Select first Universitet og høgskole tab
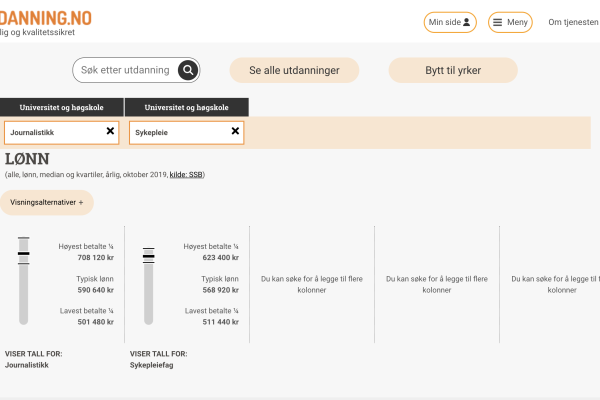Image resolution: width=600 pixels, height=400 pixels. [x=62, y=107]
